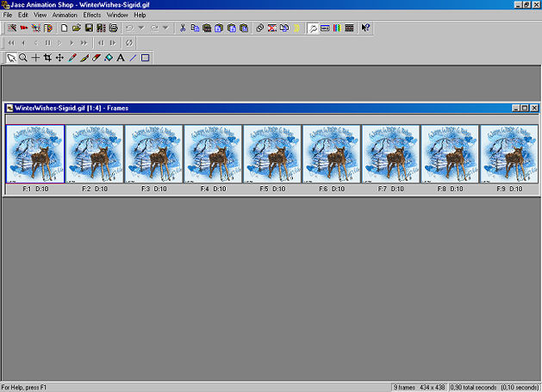Screen dimensions: 542x392
Task: Open the File menu
Action: point(7,15)
